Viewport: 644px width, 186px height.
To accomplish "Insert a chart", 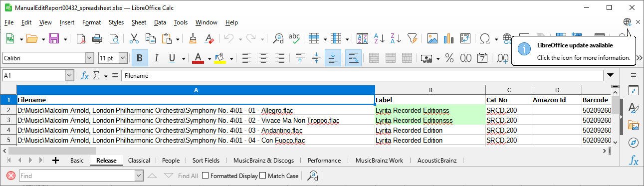I will [448, 38].
